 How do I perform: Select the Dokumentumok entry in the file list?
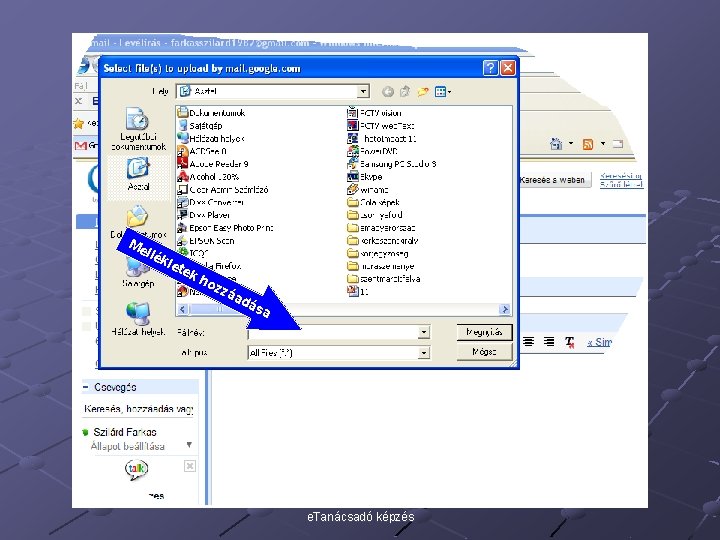212,112
